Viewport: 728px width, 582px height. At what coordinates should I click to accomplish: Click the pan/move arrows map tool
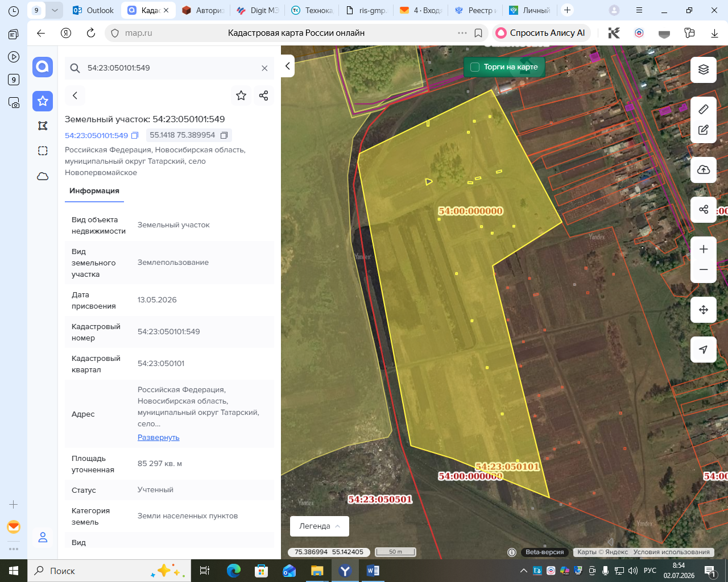click(x=704, y=310)
